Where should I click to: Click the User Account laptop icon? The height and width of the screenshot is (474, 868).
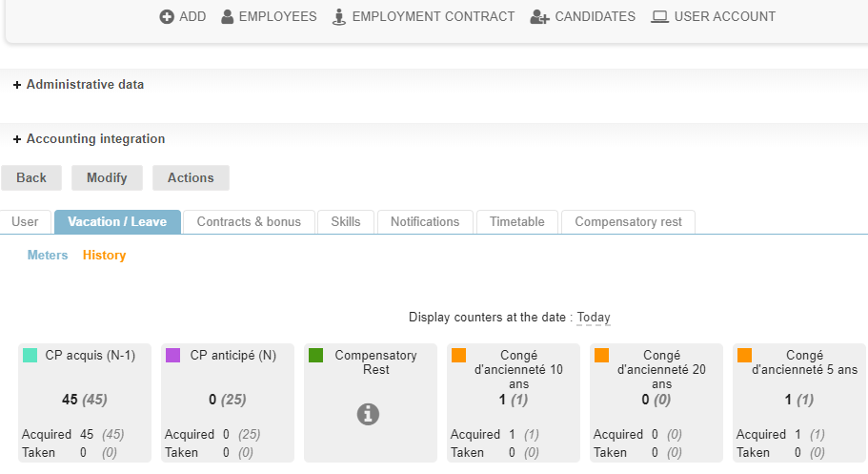(x=659, y=17)
